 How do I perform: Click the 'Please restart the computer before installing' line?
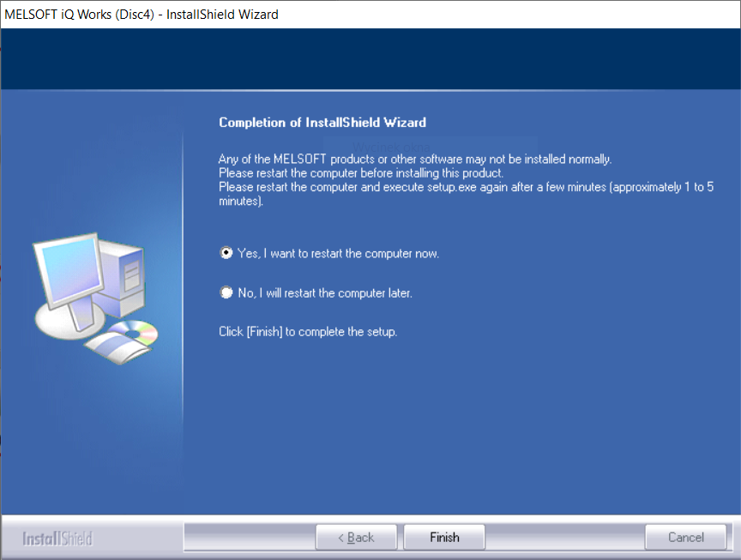pyautogui.click(x=361, y=173)
